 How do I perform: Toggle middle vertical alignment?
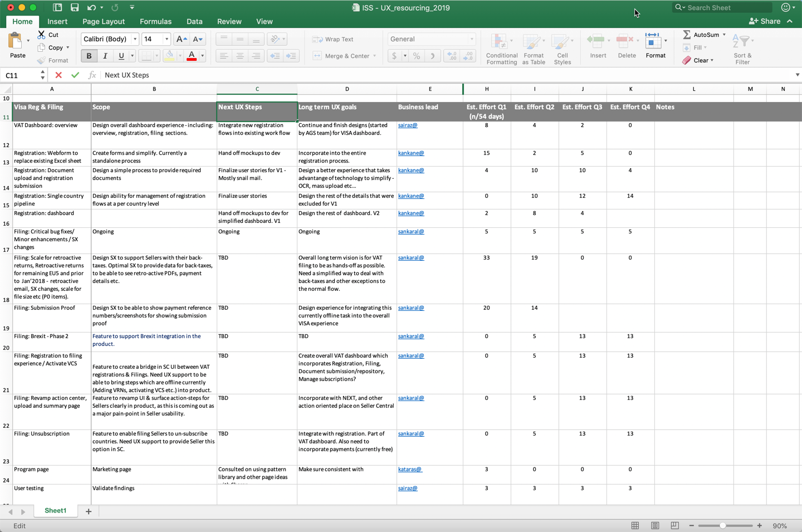240,39
